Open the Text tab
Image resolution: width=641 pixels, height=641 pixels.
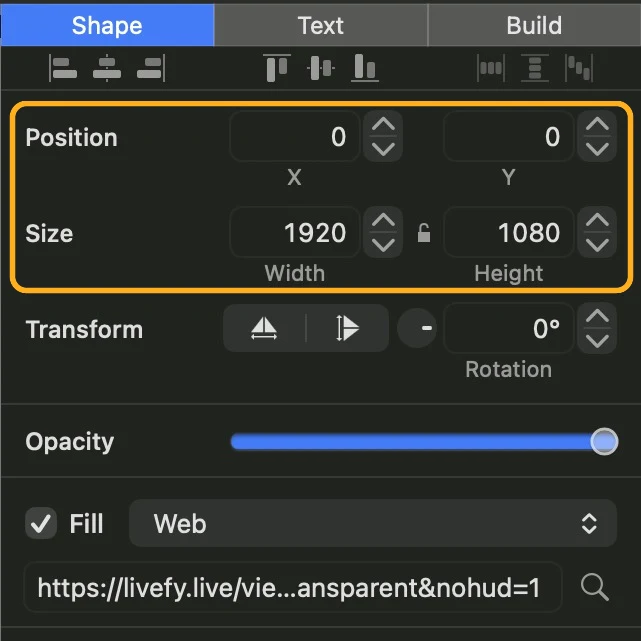321,25
